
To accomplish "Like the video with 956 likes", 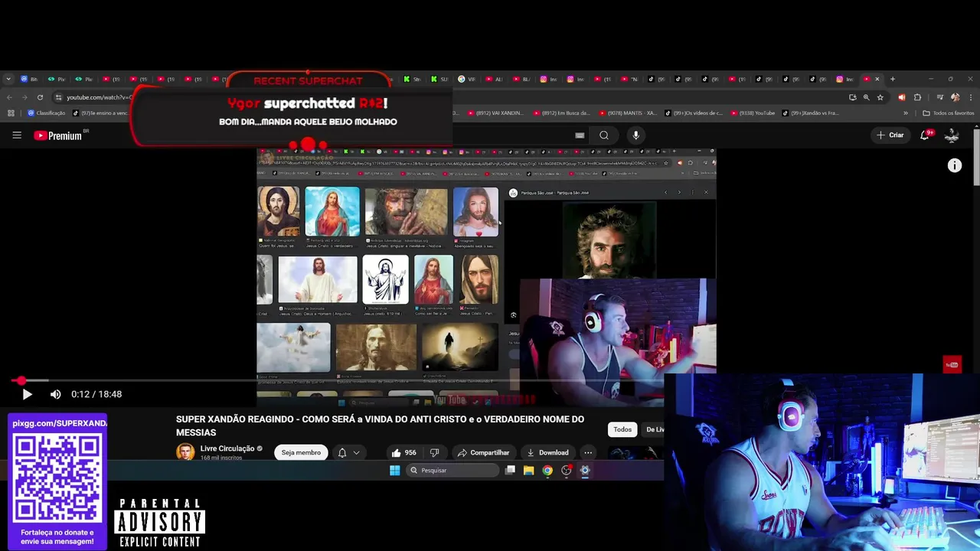I will tap(404, 452).
